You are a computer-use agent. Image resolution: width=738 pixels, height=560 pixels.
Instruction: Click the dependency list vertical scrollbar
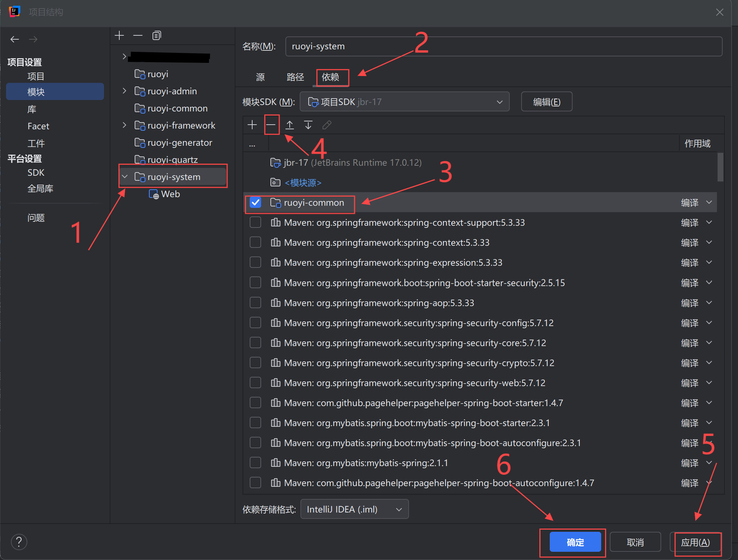[x=720, y=167]
